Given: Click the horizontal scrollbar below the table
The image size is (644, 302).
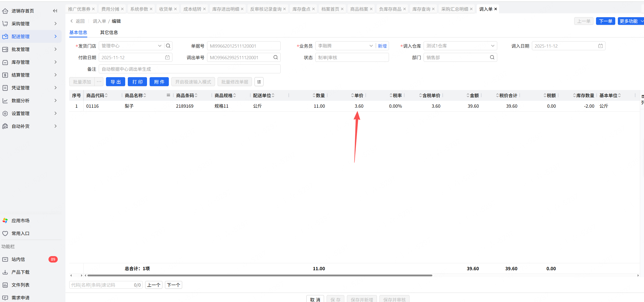Looking at the screenshot, I should [x=260, y=275].
